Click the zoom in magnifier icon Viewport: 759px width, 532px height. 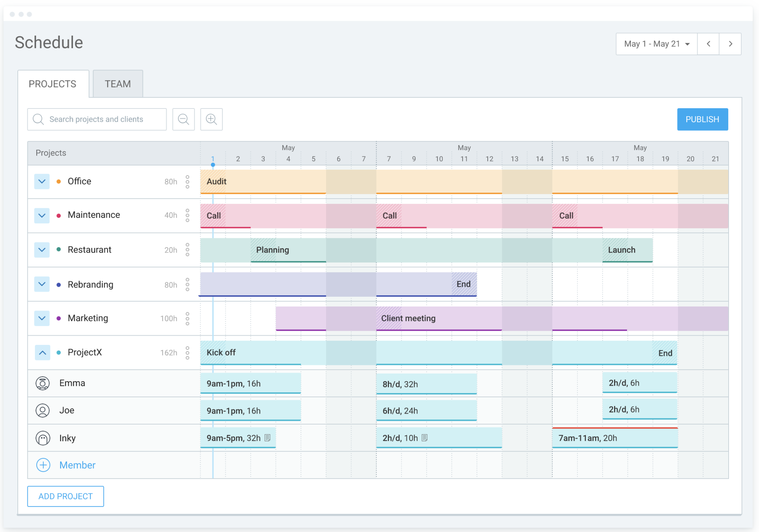pyautogui.click(x=211, y=119)
